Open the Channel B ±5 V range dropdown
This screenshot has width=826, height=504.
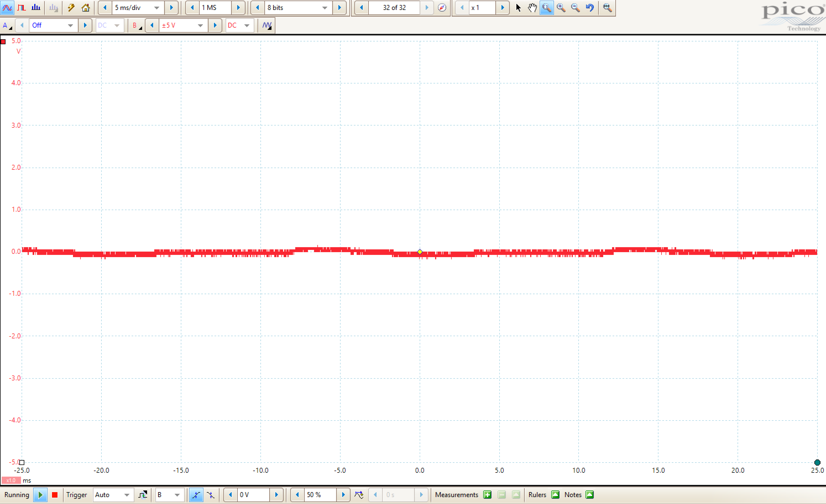pyautogui.click(x=200, y=25)
